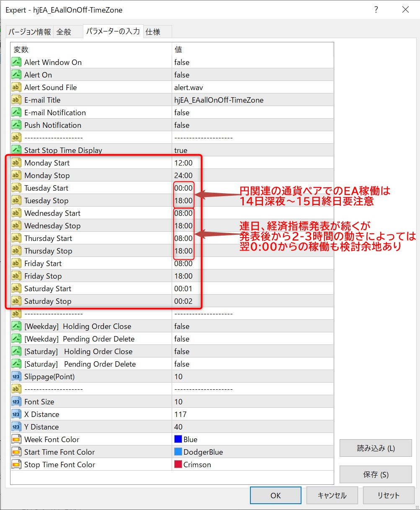The image size is (420, 510).
Task: Click the X Distance integer icon
Action: coord(16,414)
